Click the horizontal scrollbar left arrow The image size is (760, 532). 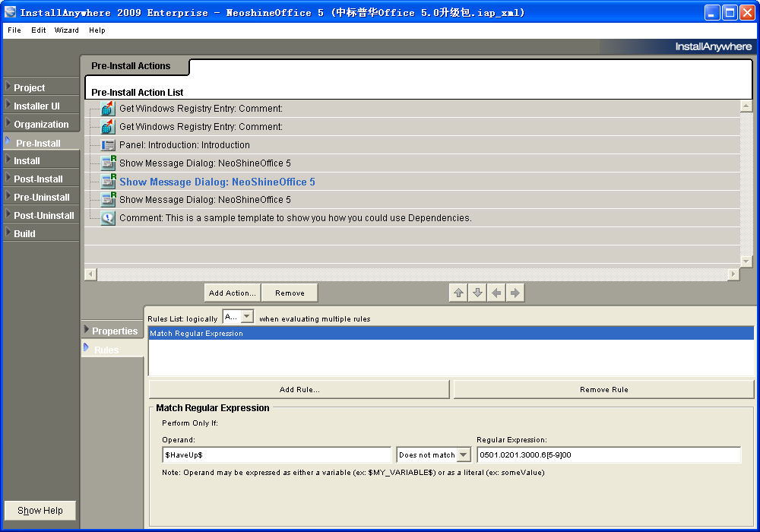click(x=90, y=274)
